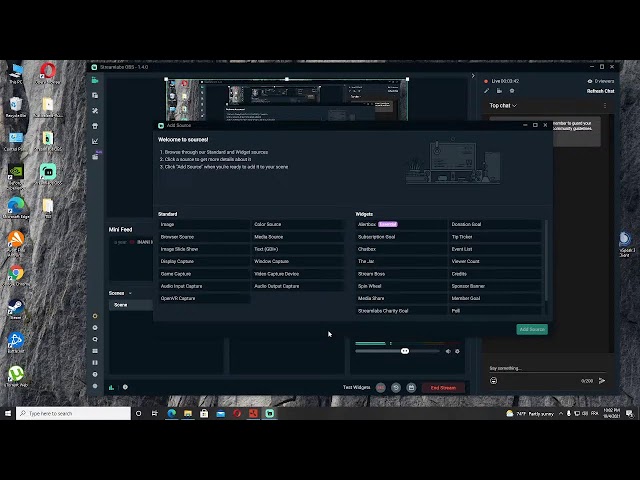Select Game Capture source

pos(204,274)
